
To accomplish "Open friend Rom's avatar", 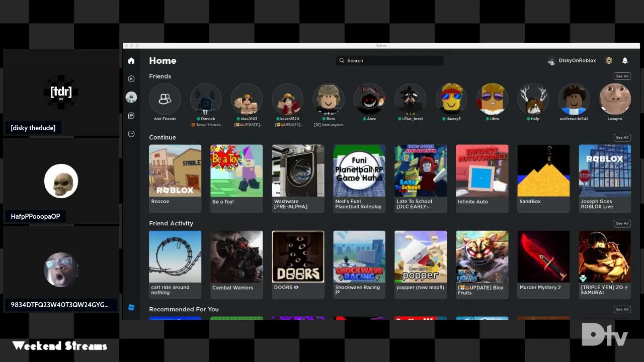I will (x=329, y=99).
